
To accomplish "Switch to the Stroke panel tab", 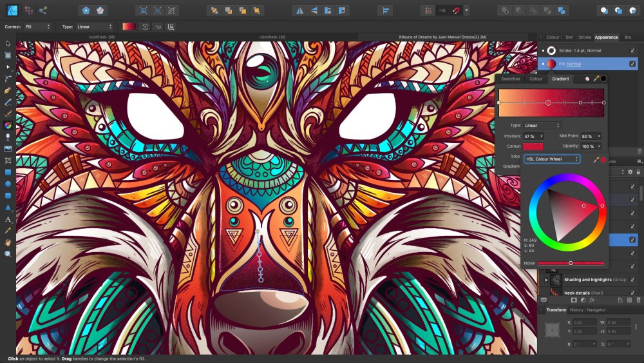I will pos(585,37).
